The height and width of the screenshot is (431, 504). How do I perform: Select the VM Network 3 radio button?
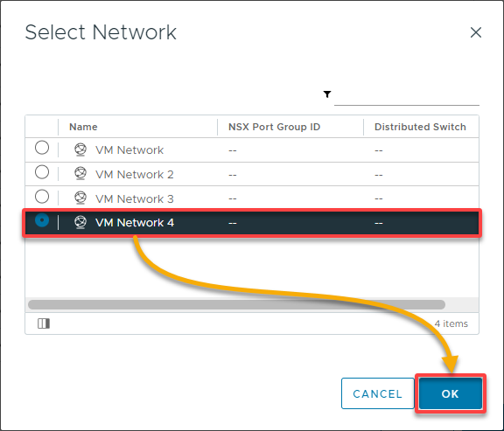[x=42, y=197]
